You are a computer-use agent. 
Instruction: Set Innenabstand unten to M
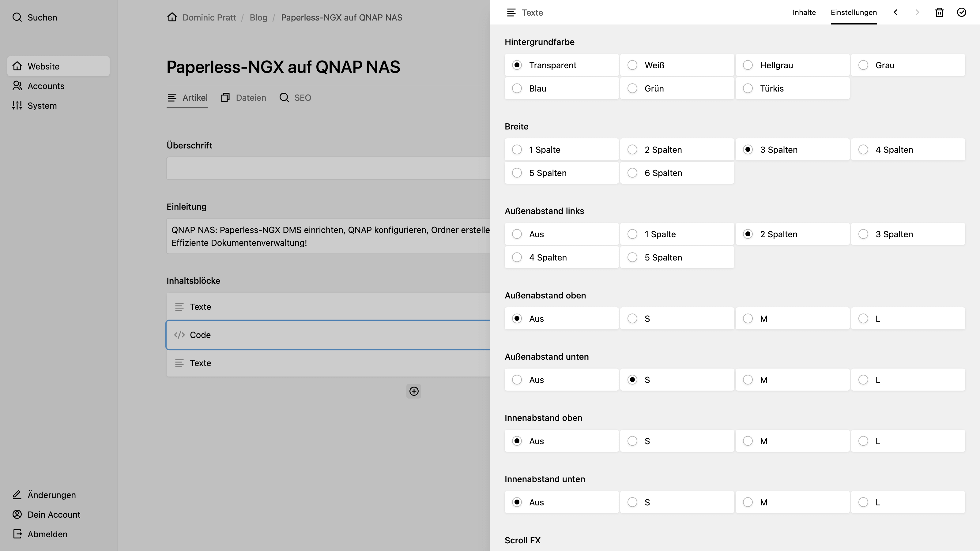coord(792,502)
